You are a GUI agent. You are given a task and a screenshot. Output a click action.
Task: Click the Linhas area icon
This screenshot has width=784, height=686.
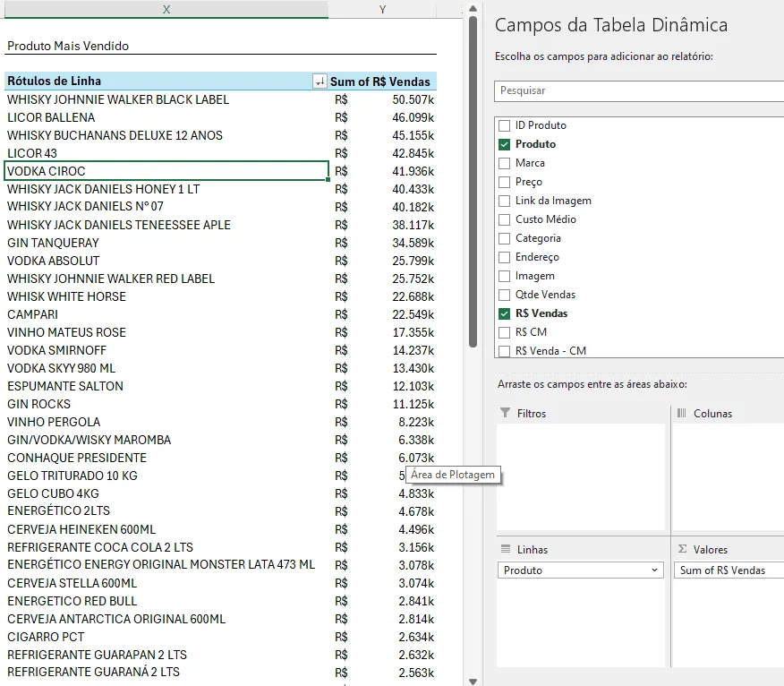(506, 549)
